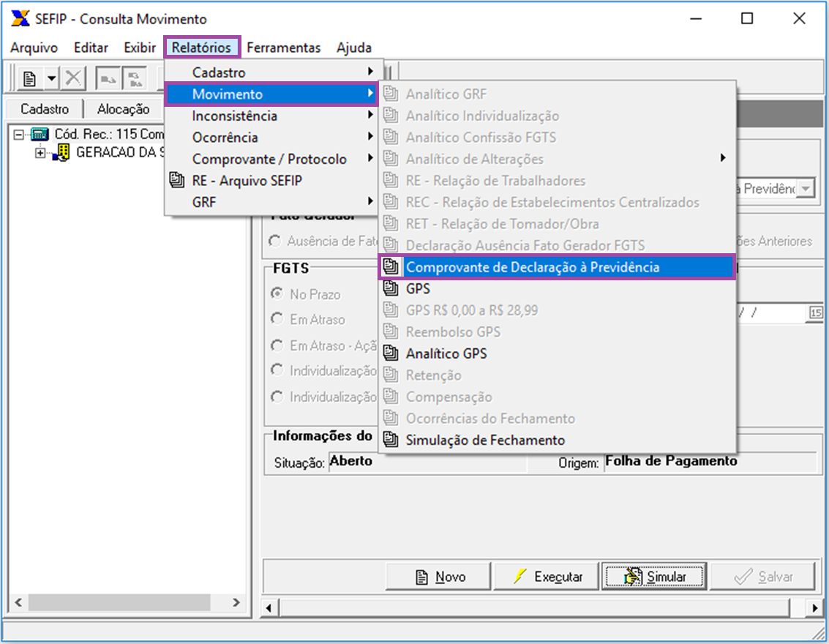
Task: Select the Ausência de Fato radio button
Action: click(x=275, y=241)
